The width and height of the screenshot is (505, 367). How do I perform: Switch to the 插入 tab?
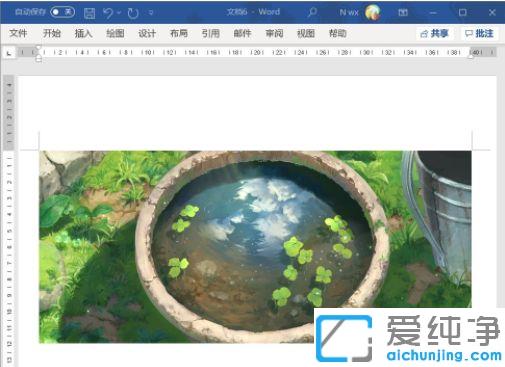[83, 33]
